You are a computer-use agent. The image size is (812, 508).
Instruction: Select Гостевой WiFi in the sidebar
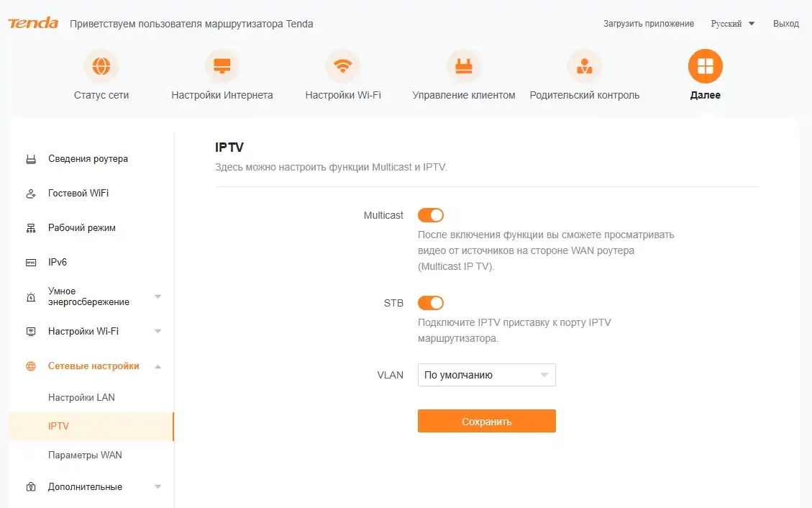79,193
